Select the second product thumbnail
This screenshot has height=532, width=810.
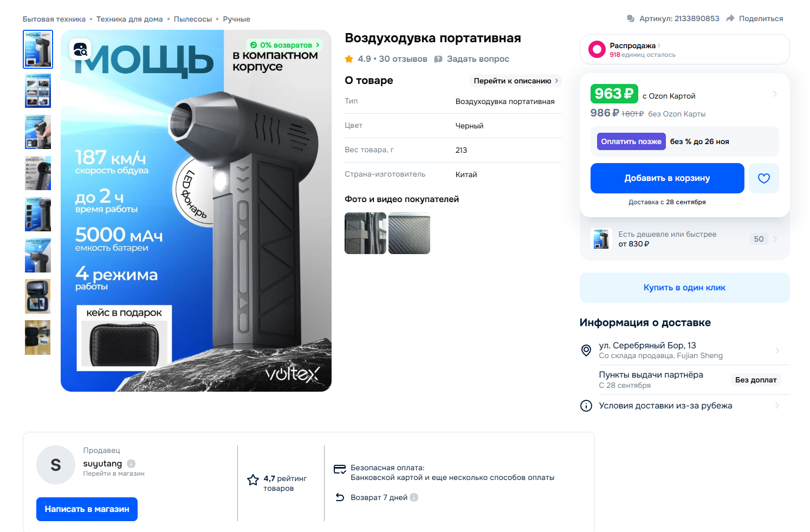[x=38, y=90]
